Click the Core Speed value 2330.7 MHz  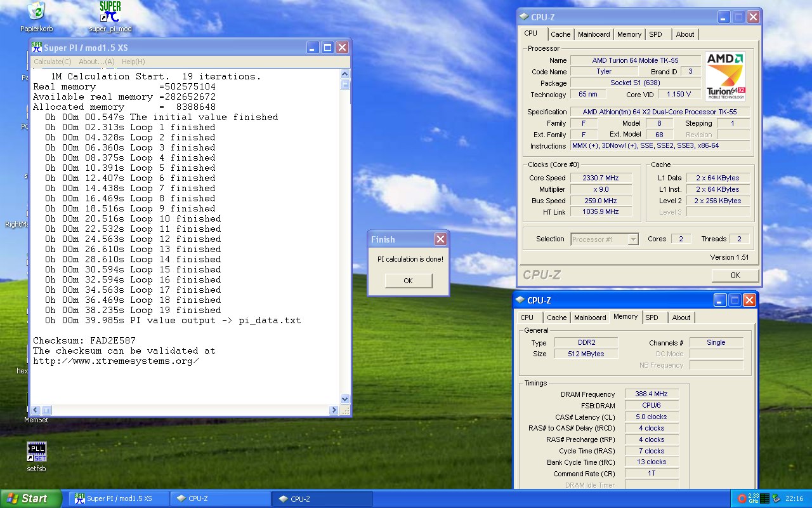point(601,178)
